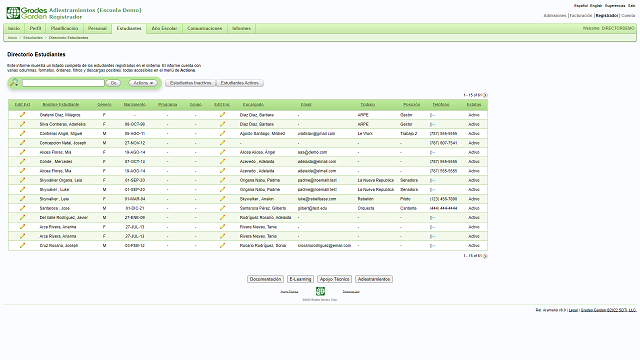Open the Legal link in the footer
The width and height of the screenshot is (640, 360).
573,310
